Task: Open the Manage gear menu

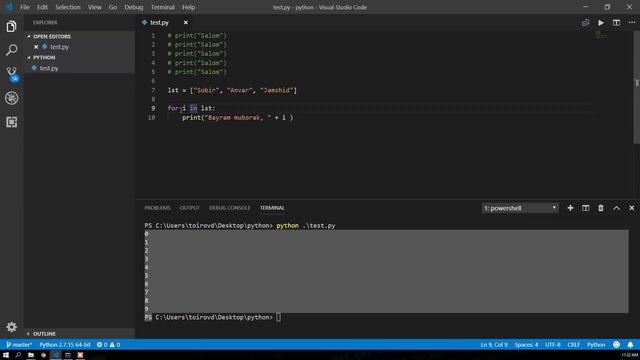Action: [11, 327]
